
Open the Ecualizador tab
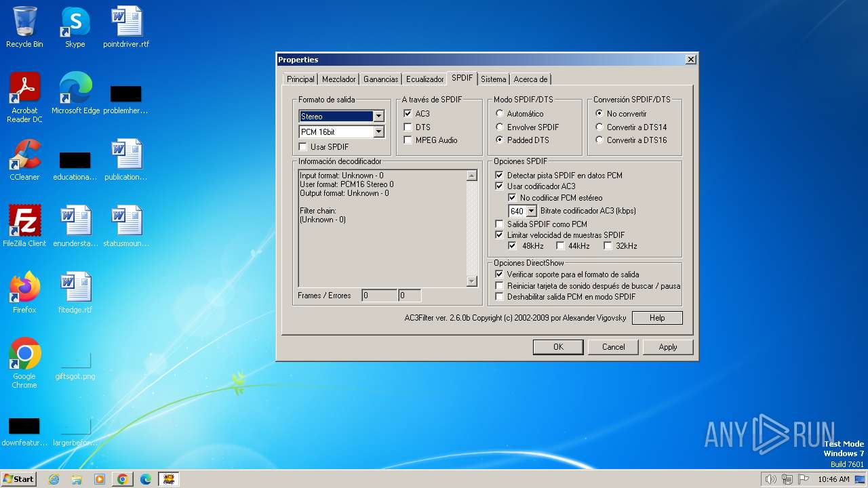click(425, 79)
